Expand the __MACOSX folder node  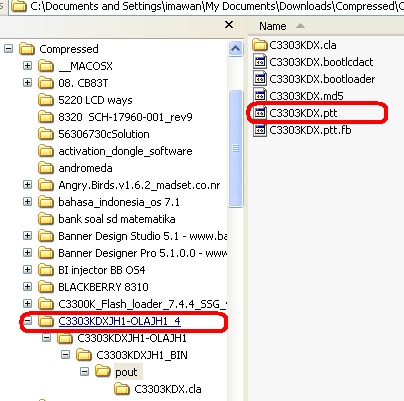click(x=28, y=66)
